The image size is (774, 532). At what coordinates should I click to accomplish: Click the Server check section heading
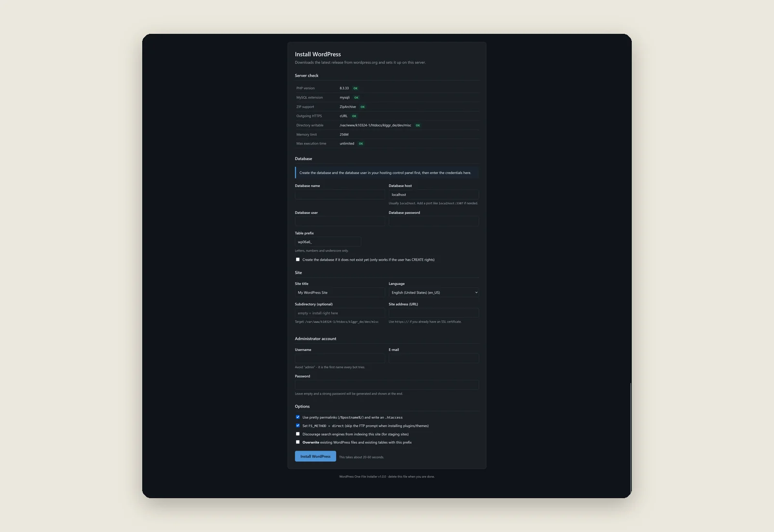coord(307,75)
